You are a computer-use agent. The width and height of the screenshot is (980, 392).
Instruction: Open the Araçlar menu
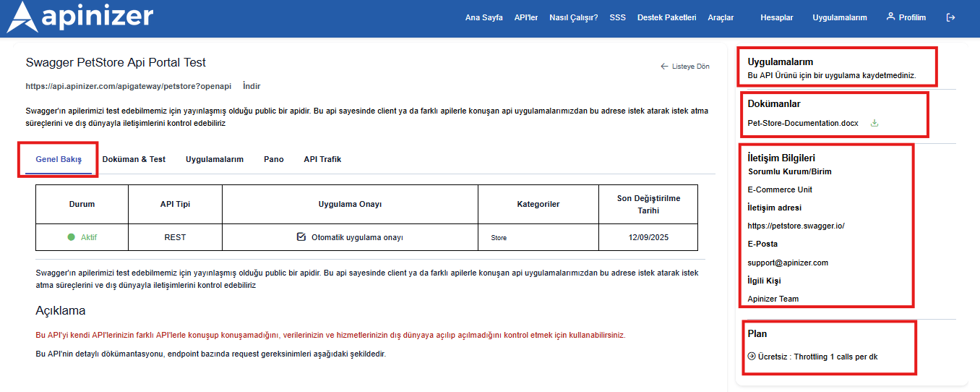coord(721,18)
